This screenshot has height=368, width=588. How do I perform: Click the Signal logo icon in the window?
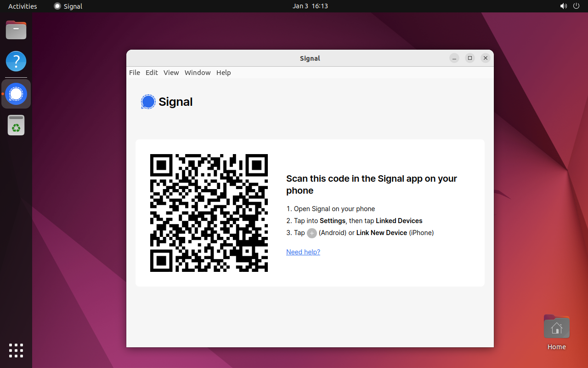click(148, 102)
